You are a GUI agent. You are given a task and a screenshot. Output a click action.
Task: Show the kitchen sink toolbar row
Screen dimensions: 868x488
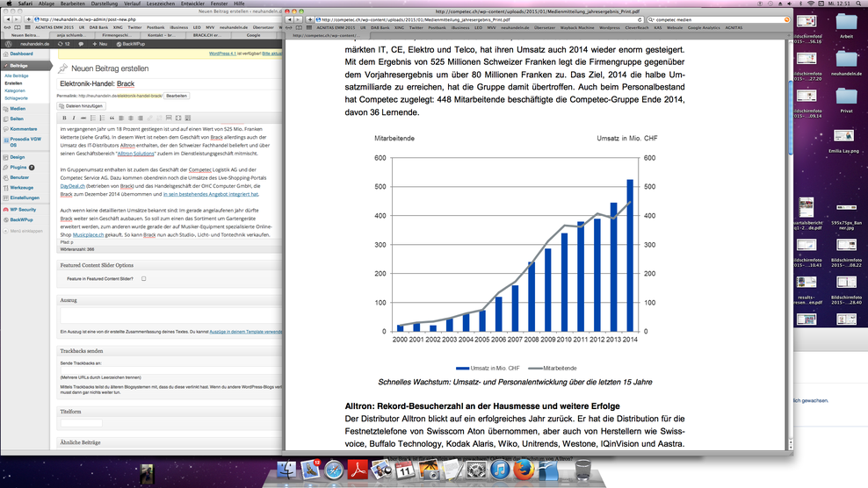point(188,118)
